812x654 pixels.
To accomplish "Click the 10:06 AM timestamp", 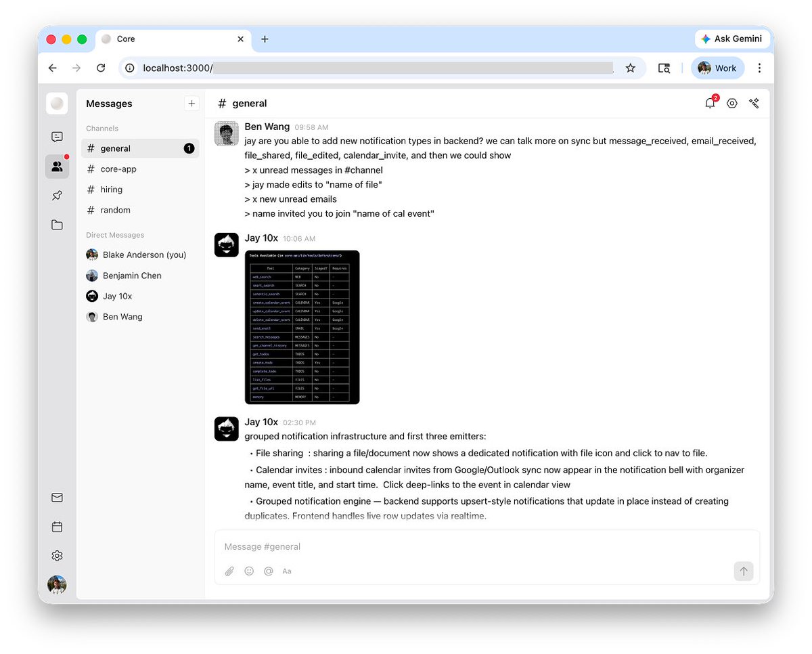I will pos(299,239).
